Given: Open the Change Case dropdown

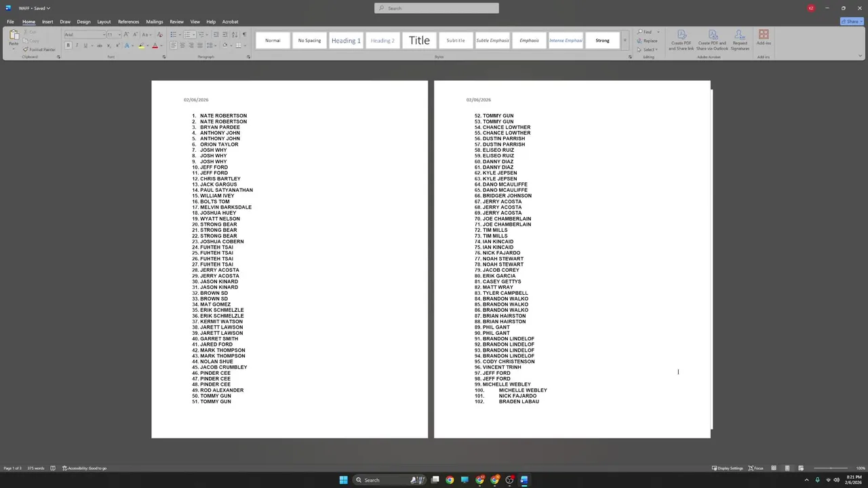Looking at the screenshot, I should click(x=146, y=35).
